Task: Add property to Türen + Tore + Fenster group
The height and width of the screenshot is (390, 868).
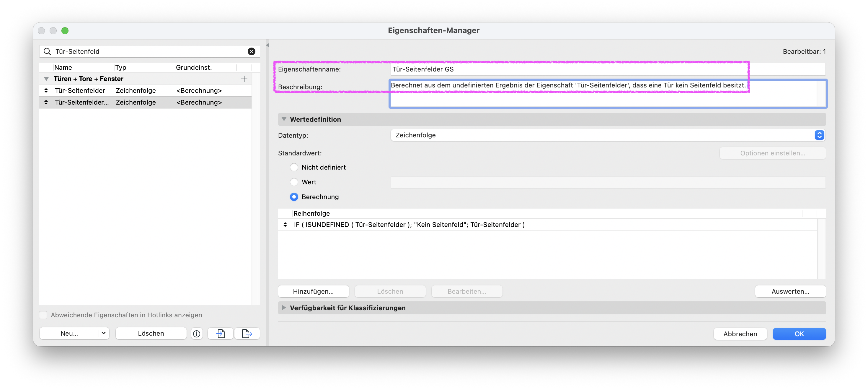Action: (x=244, y=79)
